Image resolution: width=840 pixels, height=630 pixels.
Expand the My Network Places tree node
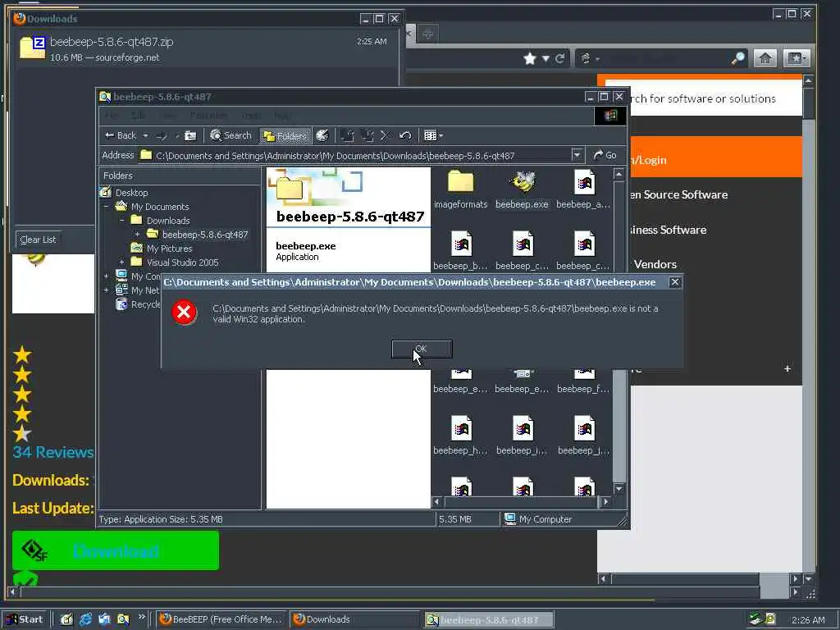[x=106, y=290]
